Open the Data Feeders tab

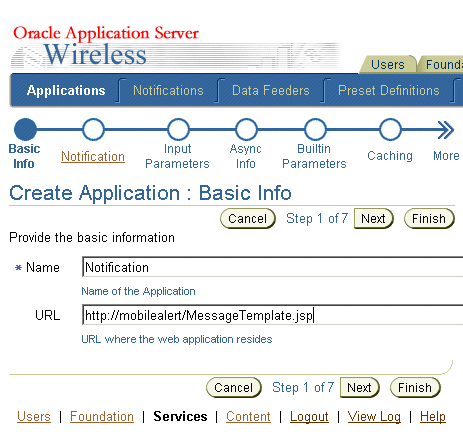(x=271, y=90)
